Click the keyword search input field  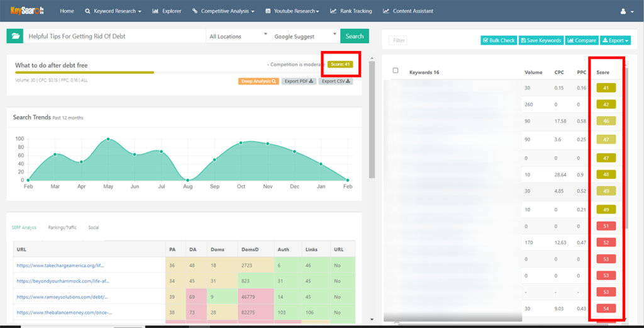114,36
